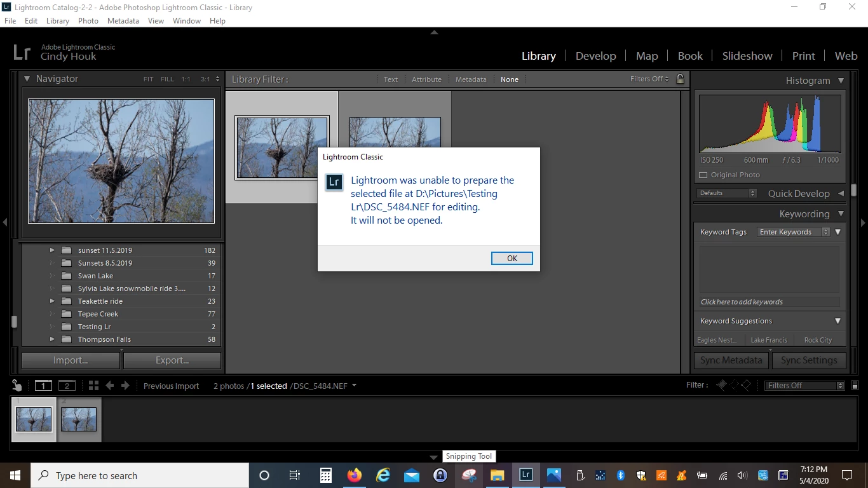Screen dimensions: 868x488
Task: Click the Import… button
Action: click(x=71, y=360)
